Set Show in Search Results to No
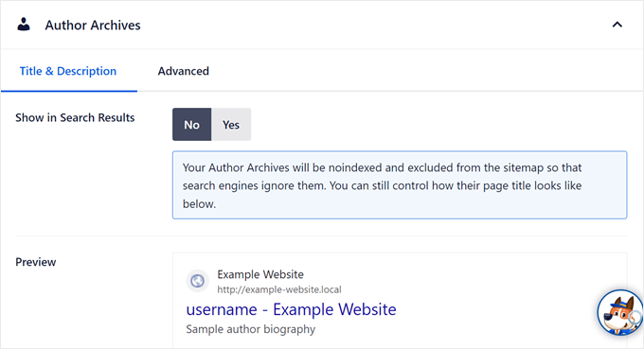Image resolution: width=644 pixels, height=349 pixels. [192, 124]
